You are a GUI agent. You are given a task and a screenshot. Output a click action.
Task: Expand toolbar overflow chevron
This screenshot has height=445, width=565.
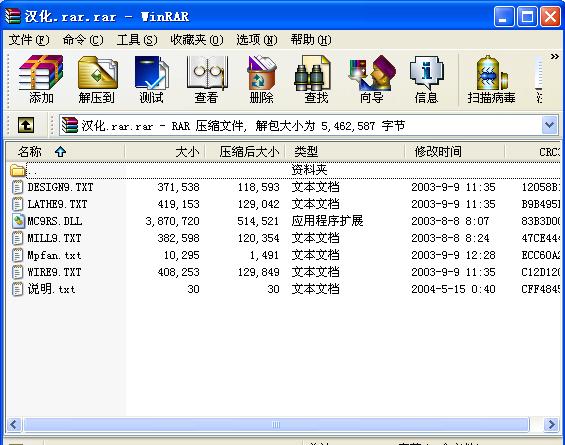tap(555, 57)
